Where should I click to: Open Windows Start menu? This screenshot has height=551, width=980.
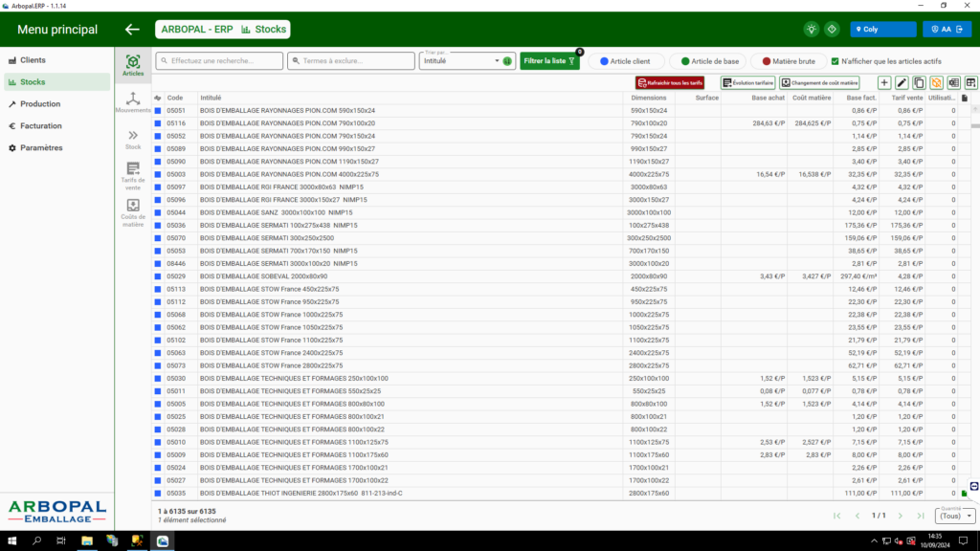[11, 541]
